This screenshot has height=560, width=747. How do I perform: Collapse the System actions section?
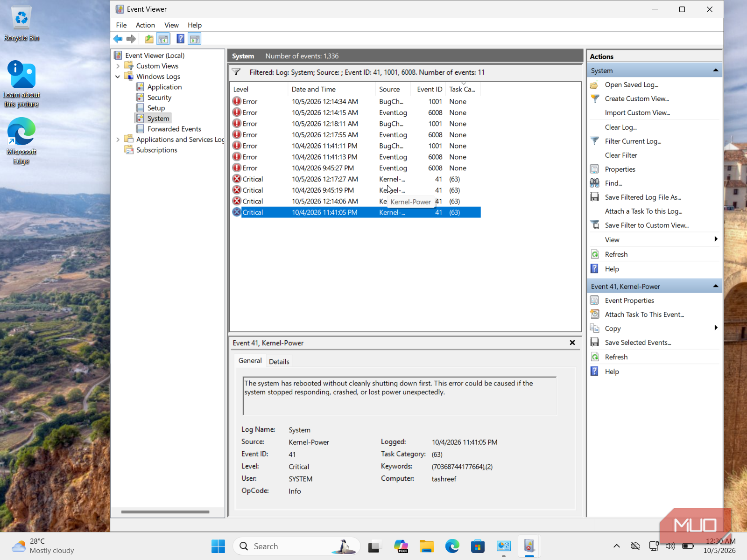tap(715, 70)
